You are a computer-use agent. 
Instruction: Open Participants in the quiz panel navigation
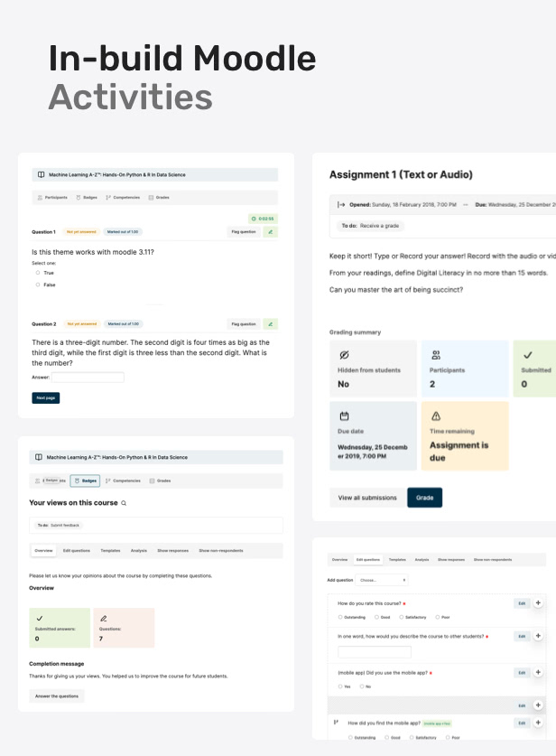52,198
